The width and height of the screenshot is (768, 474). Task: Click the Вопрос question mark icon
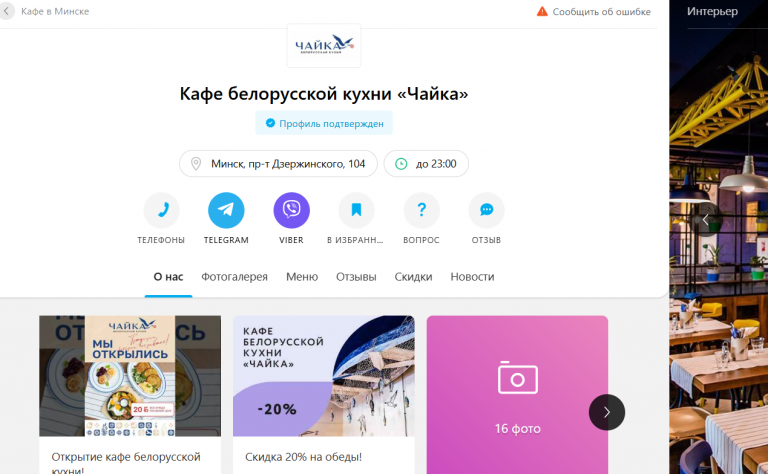tap(421, 210)
